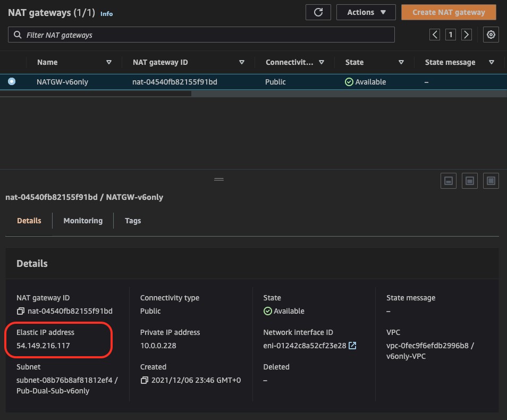Screen dimensions: 507x420
Task: Copy the Created timestamp value
Action: click(144, 380)
